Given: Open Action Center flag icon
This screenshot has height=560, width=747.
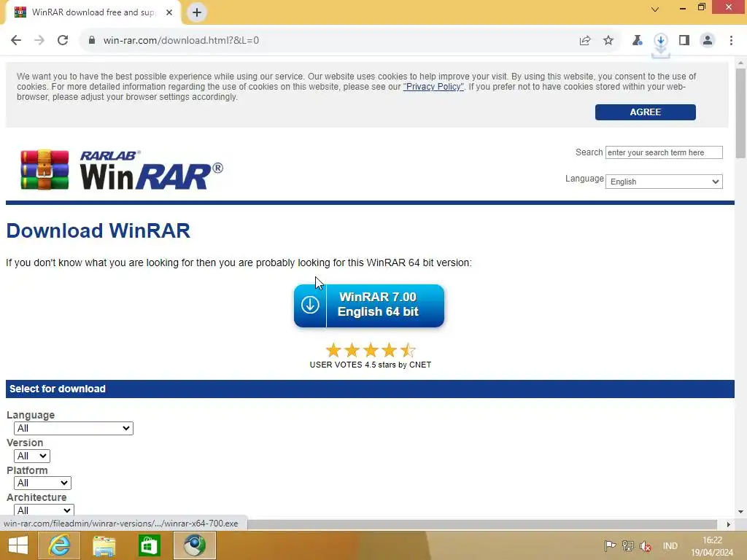Looking at the screenshot, I should pos(610,546).
